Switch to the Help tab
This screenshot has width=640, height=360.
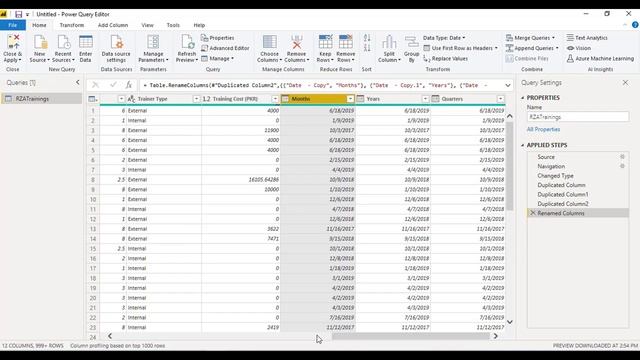199,25
